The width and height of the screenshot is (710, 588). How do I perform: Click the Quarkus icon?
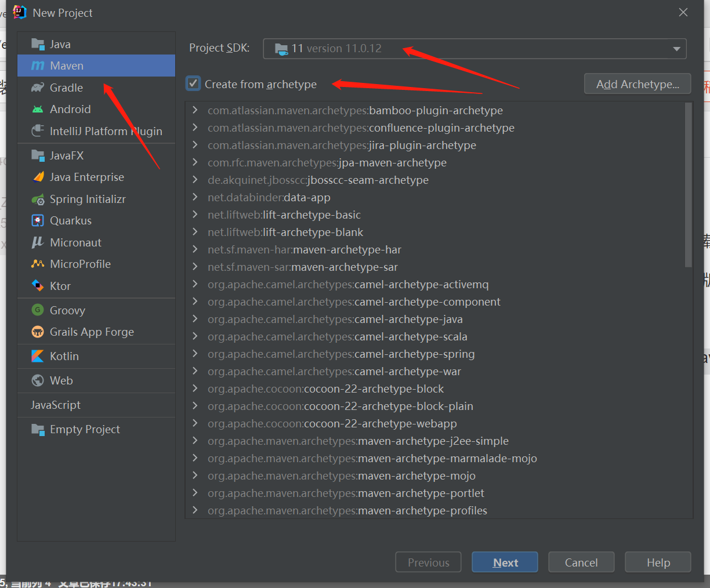(x=38, y=220)
